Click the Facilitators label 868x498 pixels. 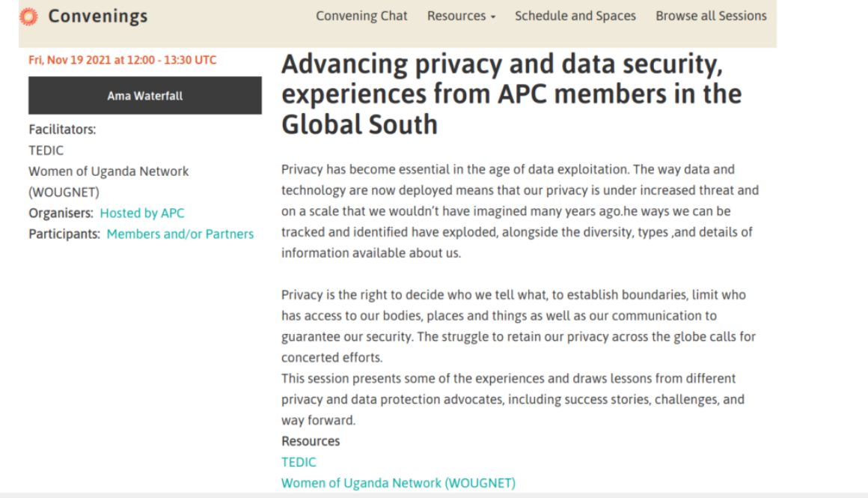(62, 130)
